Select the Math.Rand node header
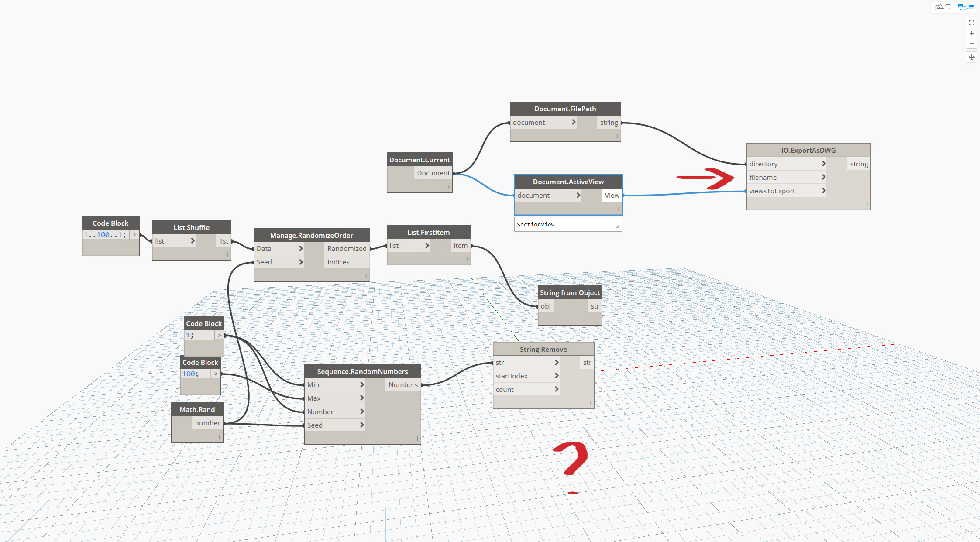The height and width of the screenshot is (542, 980). [x=197, y=409]
